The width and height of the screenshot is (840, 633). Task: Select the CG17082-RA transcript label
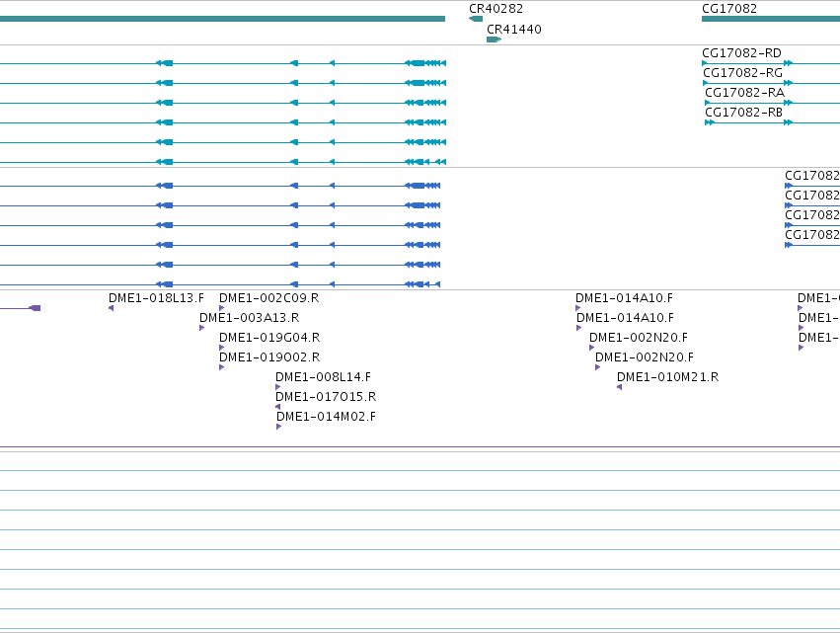[744, 93]
